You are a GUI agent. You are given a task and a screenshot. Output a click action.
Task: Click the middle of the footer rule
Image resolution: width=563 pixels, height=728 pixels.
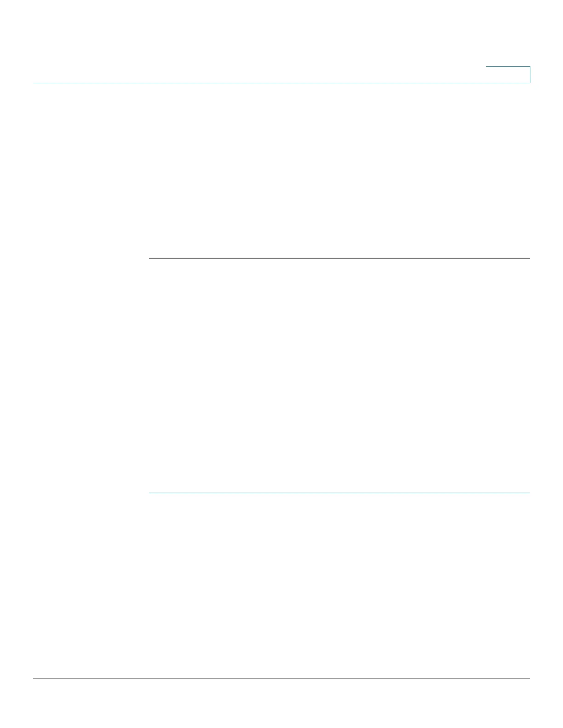(x=281, y=679)
